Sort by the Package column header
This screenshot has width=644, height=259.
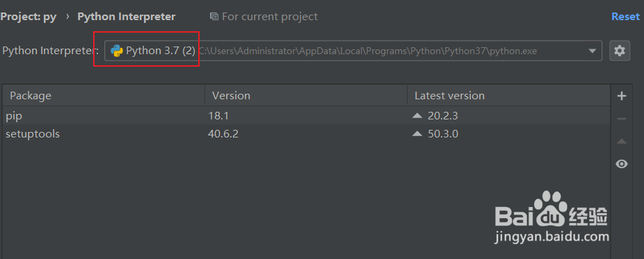click(104, 96)
